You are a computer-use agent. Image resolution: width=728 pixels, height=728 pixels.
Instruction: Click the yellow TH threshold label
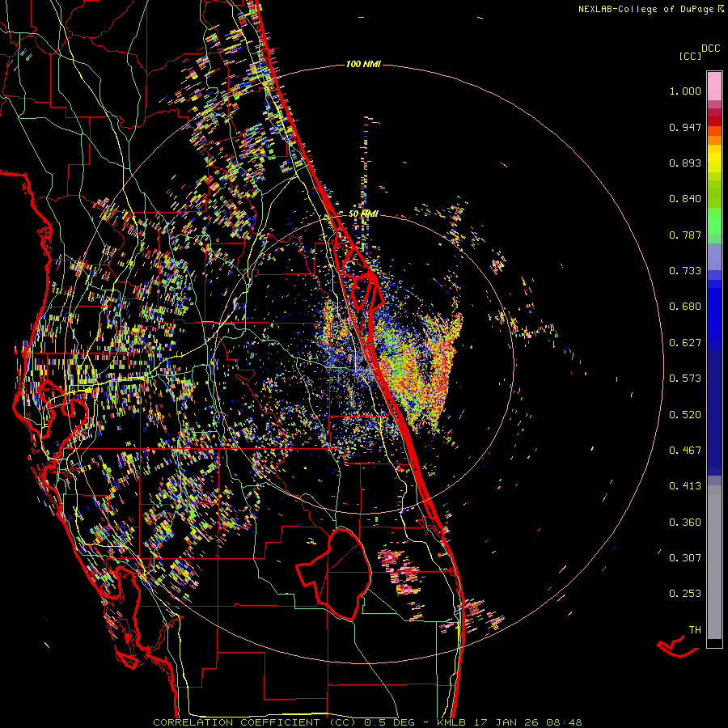tap(694, 629)
